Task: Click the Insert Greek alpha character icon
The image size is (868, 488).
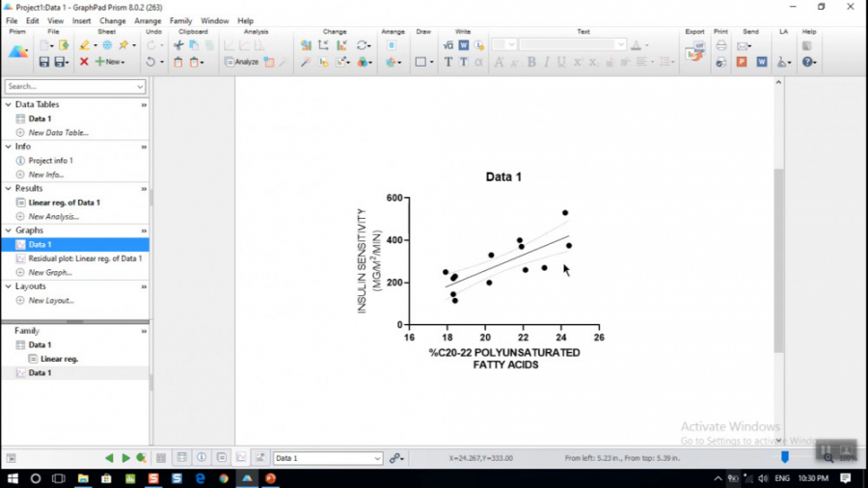Action: [478, 62]
